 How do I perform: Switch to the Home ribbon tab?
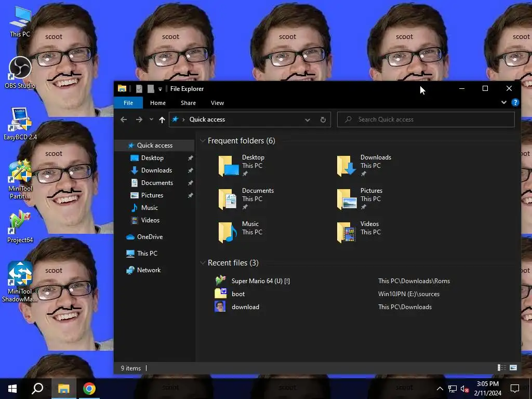tap(158, 103)
